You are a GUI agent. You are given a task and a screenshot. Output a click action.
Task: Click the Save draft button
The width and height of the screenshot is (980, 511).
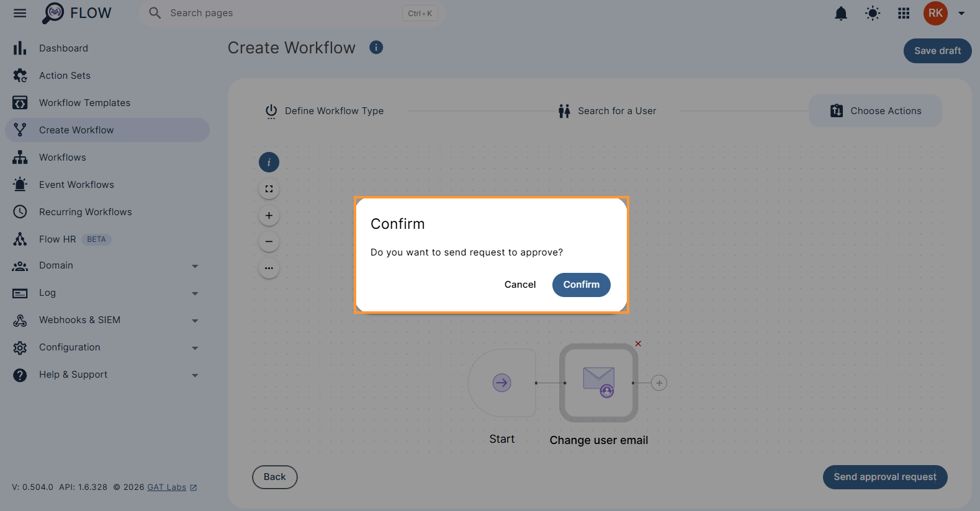pos(937,51)
